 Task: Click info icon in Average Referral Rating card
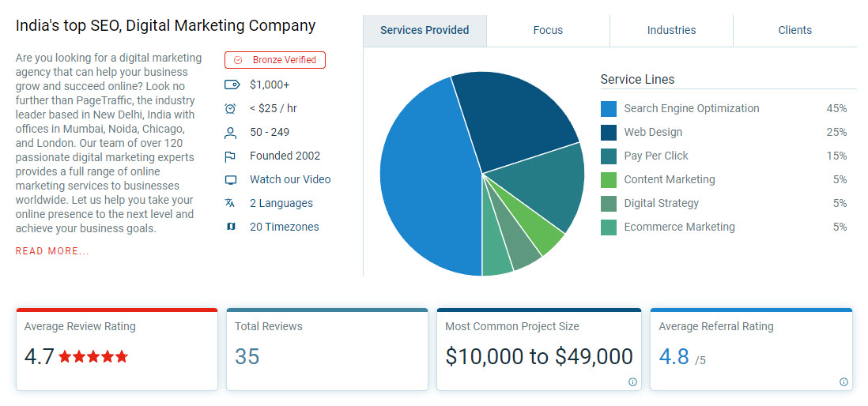pos(844,382)
